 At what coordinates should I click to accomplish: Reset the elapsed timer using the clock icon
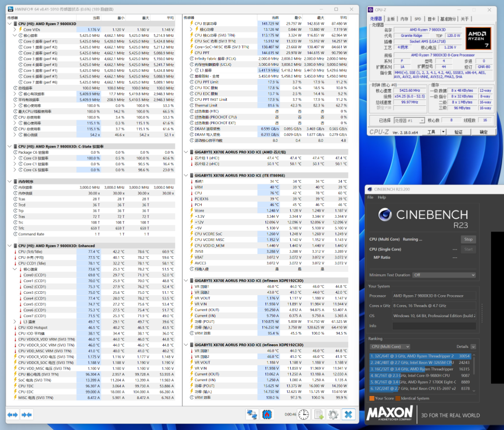point(304,415)
